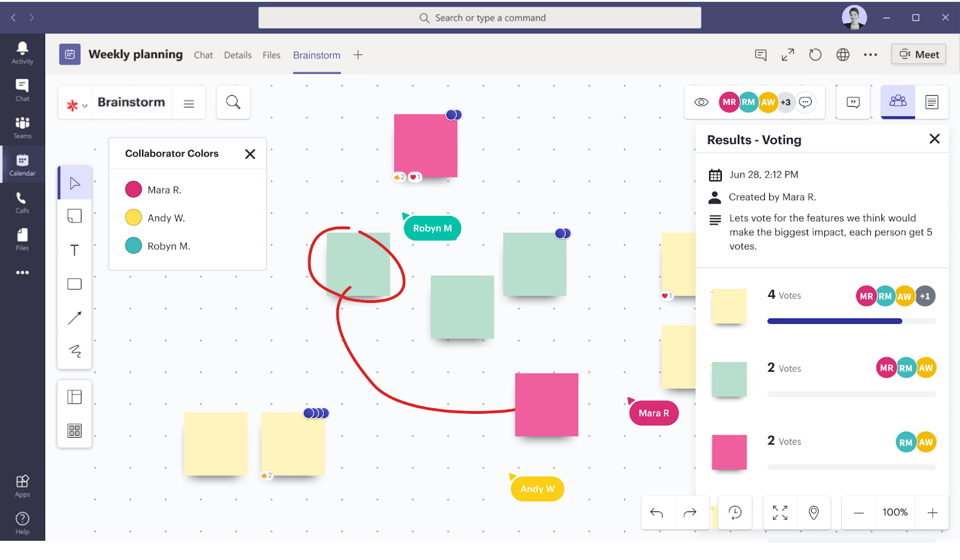Image resolution: width=960 pixels, height=560 pixels.
Task: Select the Sticky note tool
Action: pos(74,216)
